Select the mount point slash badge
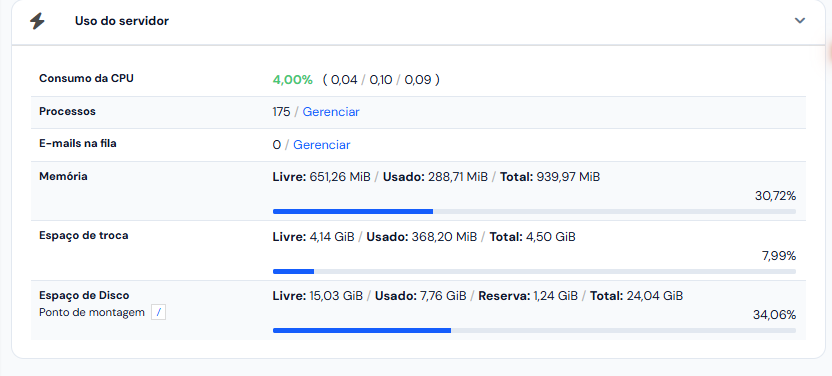The image size is (832, 376). [158, 312]
